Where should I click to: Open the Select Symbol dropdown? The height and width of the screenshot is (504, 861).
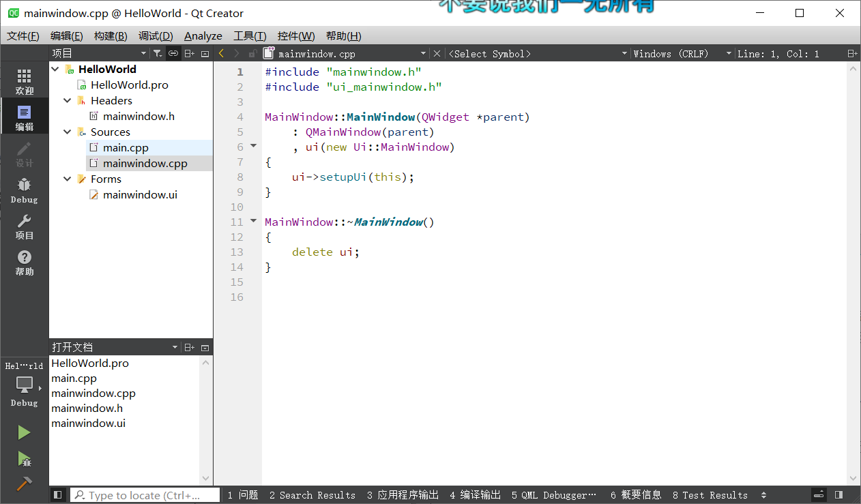click(624, 53)
